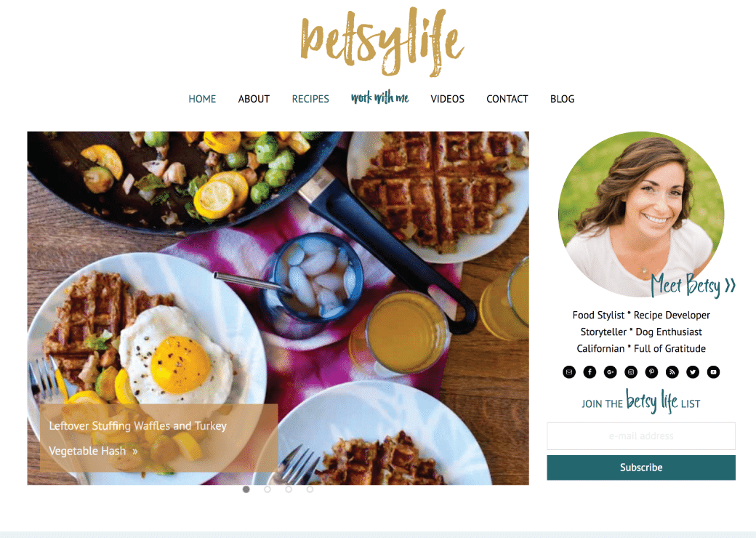This screenshot has width=756, height=538.
Task: Select the first slideshow dot
Action: click(x=246, y=489)
